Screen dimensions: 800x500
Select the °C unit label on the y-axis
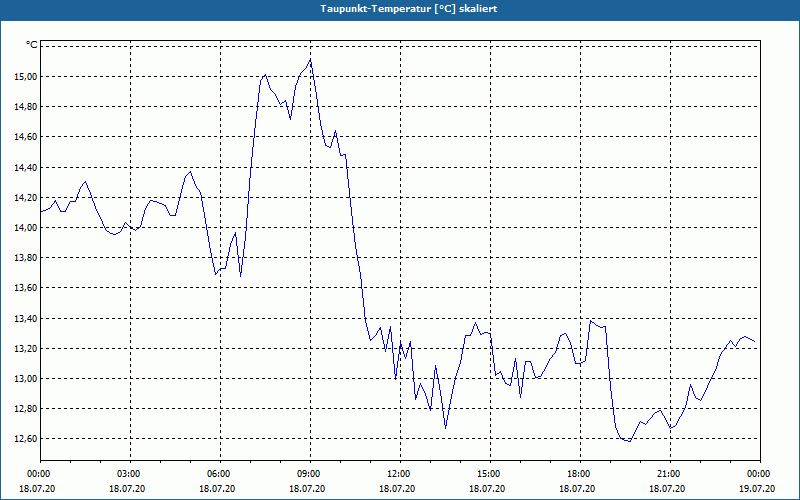pos(32,45)
